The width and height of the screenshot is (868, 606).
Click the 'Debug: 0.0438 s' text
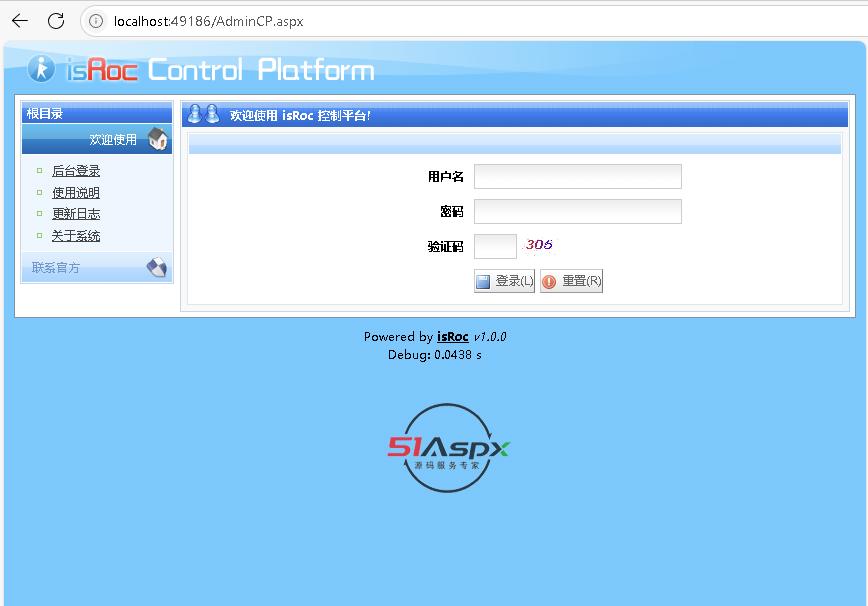pyautogui.click(x=435, y=355)
